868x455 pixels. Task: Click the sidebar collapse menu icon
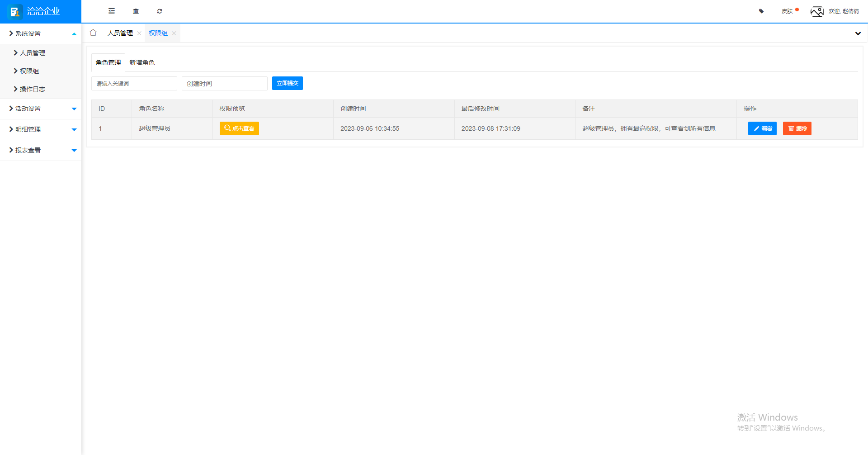pos(112,11)
